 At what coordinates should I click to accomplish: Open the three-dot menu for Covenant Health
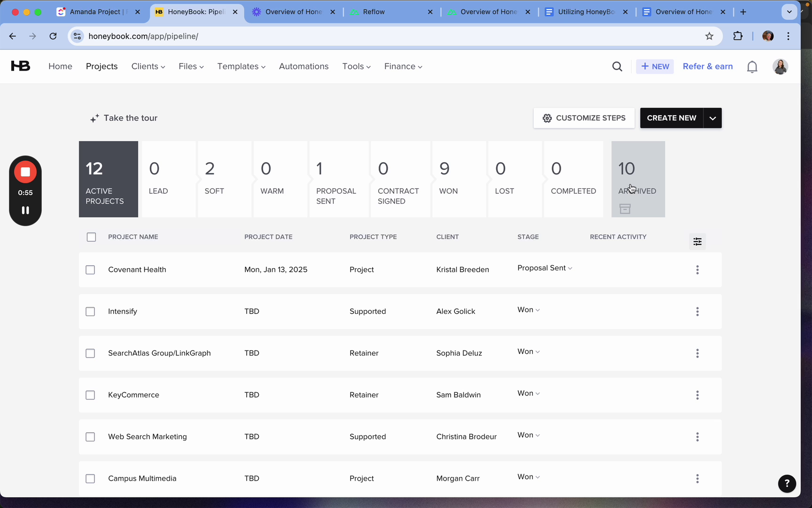pos(697,270)
